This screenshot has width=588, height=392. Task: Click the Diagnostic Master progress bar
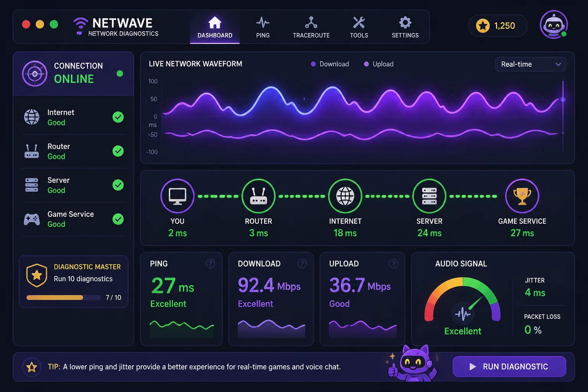click(x=64, y=297)
